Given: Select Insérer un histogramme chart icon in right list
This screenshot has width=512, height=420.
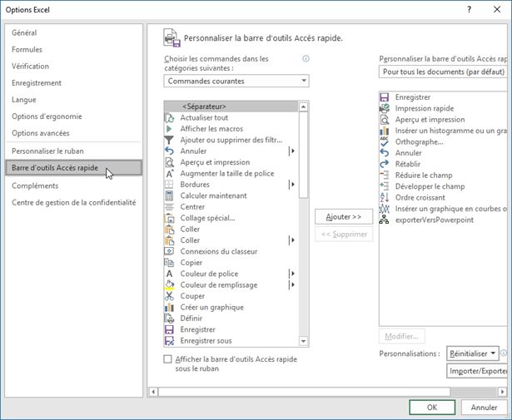Looking at the screenshot, I should coord(385,131).
